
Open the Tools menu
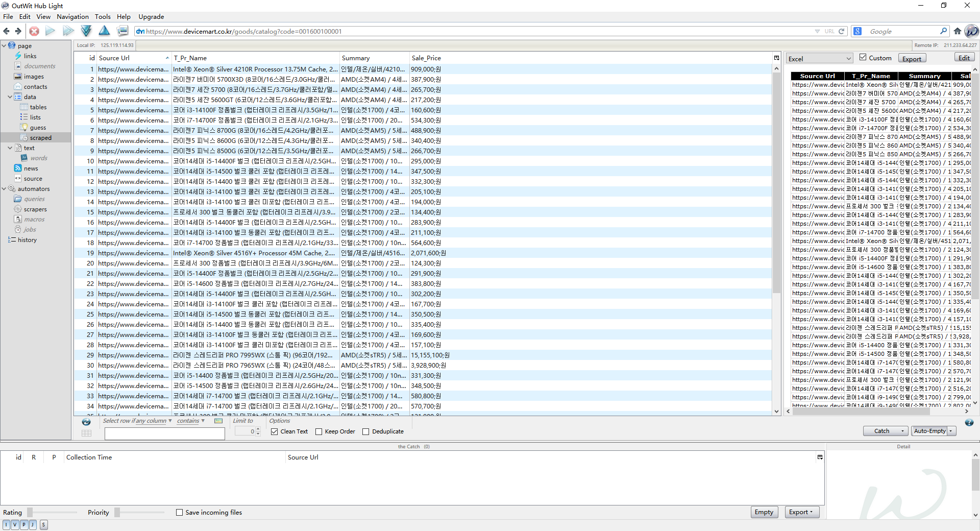coord(103,16)
